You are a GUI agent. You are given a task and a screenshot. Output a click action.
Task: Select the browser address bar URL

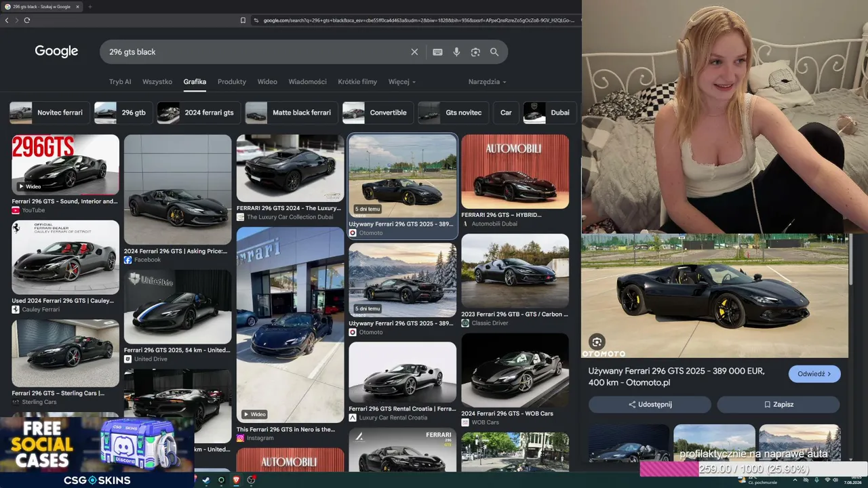(x=418, y=20)
